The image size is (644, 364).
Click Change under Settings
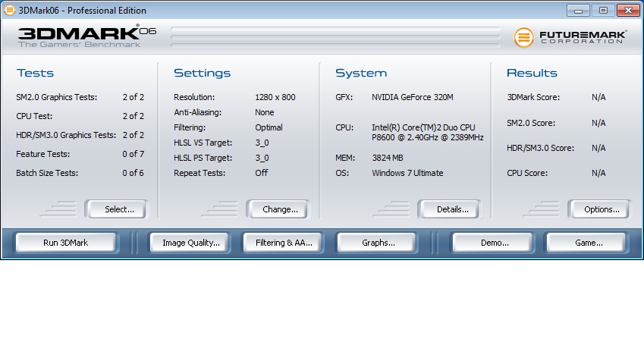(280, 209)
